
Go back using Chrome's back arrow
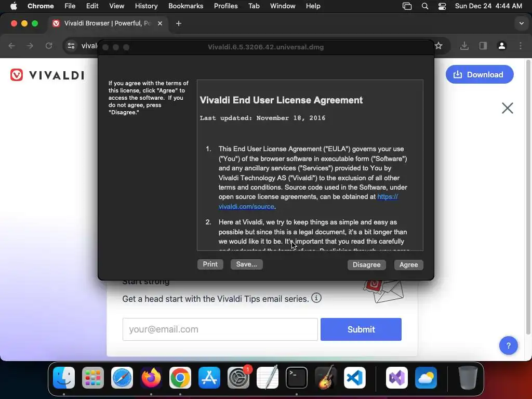[x=11, y=46]
